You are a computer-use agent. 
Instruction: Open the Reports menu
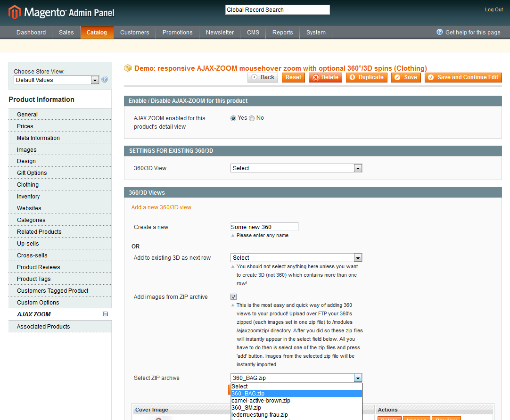click(283, 32)
